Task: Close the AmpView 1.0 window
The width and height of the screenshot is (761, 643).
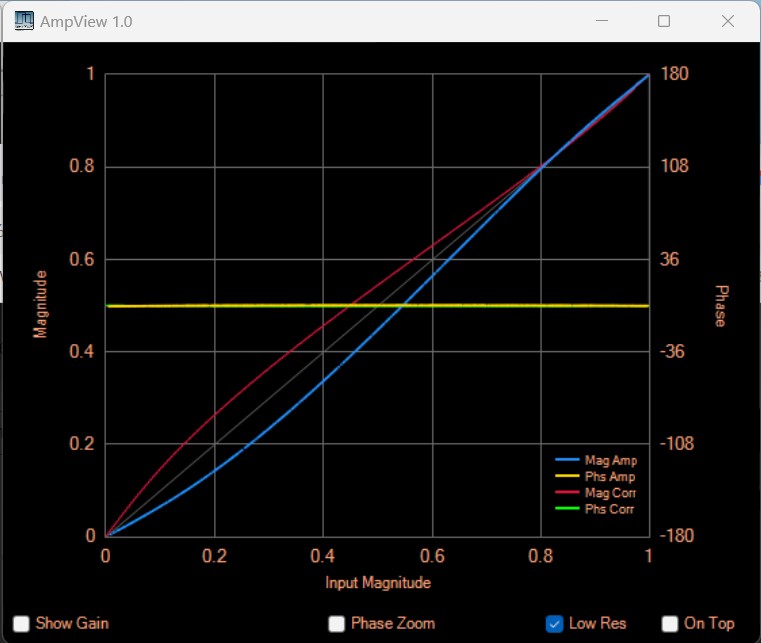Action: [x=728, y=21]
